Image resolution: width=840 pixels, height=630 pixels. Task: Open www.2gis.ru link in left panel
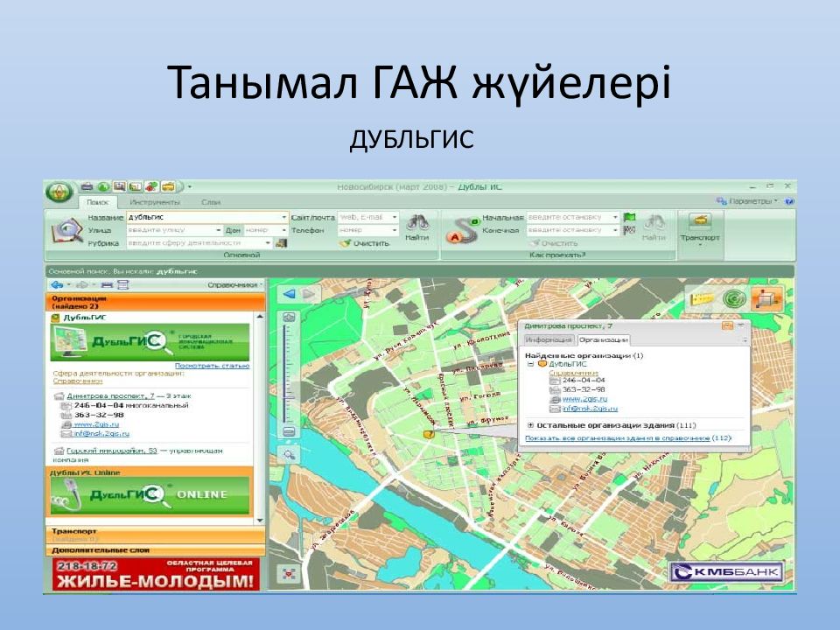[96, 424]
